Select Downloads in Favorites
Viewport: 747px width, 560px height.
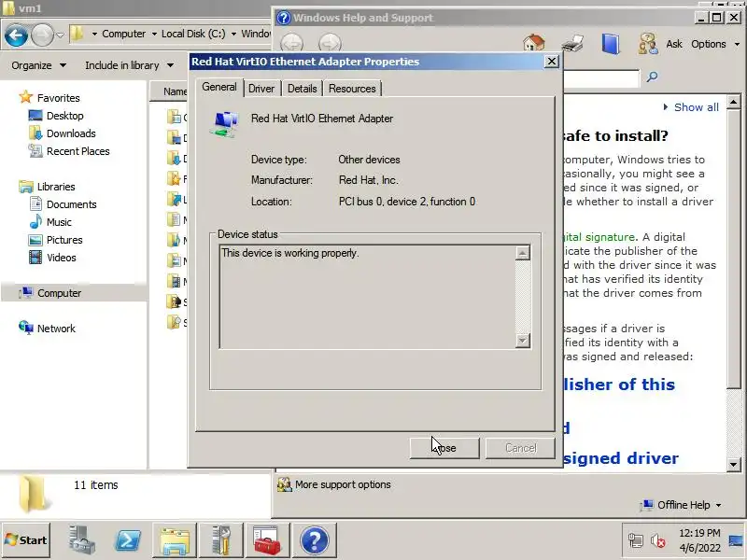tap(71, 133)
